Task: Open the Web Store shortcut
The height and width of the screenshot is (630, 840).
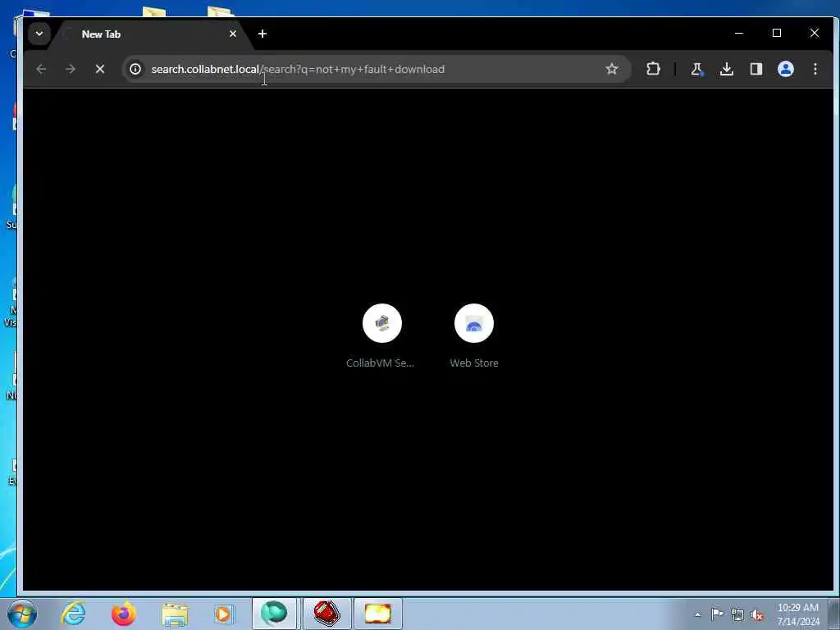Action: point(474,336)
